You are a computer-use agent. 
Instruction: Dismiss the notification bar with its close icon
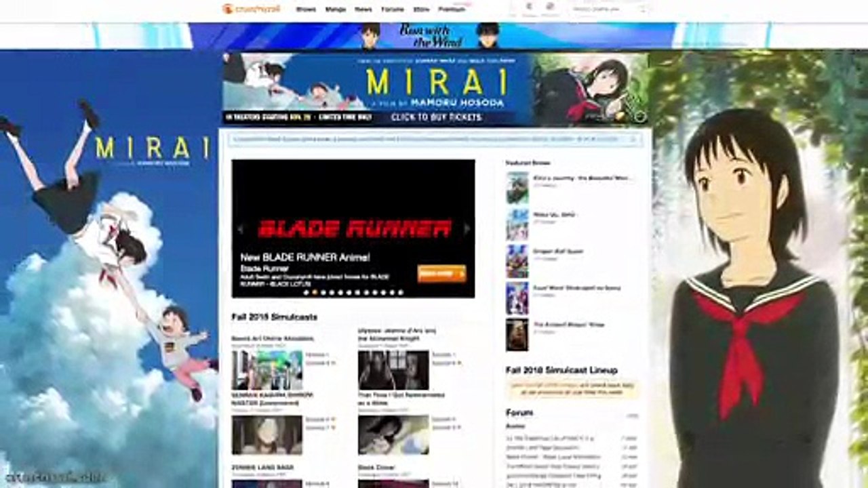click(x=633, y=139)
